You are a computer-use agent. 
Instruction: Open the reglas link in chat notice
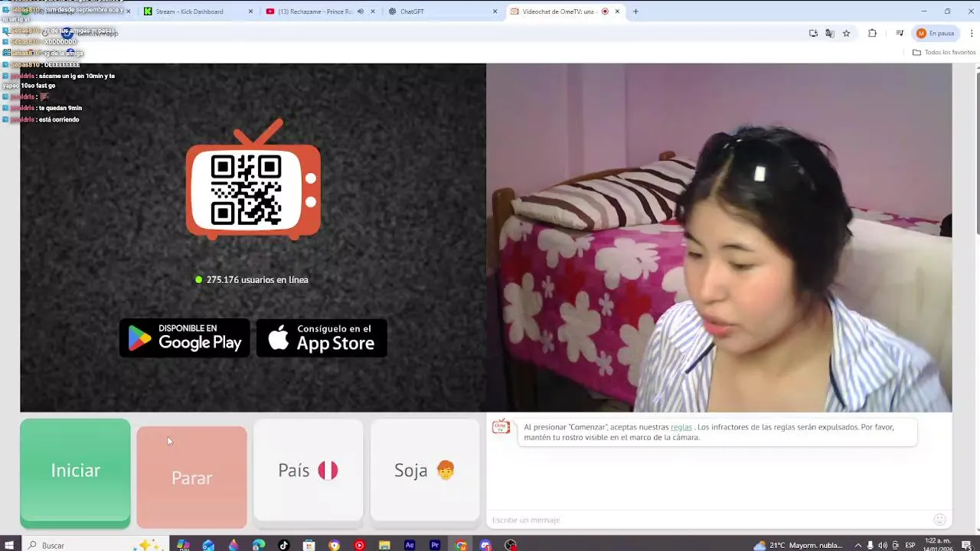tap(681, 427)
